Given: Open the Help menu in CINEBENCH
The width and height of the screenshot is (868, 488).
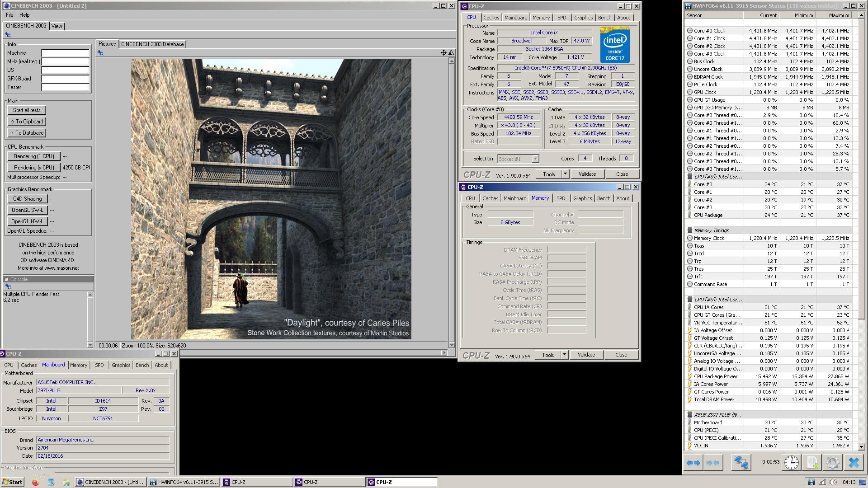Looking at the screenshot, I should 24,15.
